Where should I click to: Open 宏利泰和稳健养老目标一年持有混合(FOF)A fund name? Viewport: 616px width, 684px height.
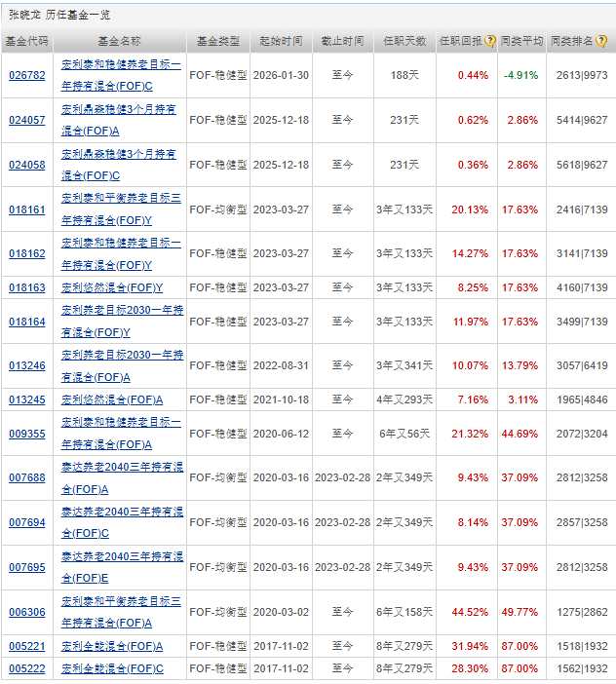[121, 434]
